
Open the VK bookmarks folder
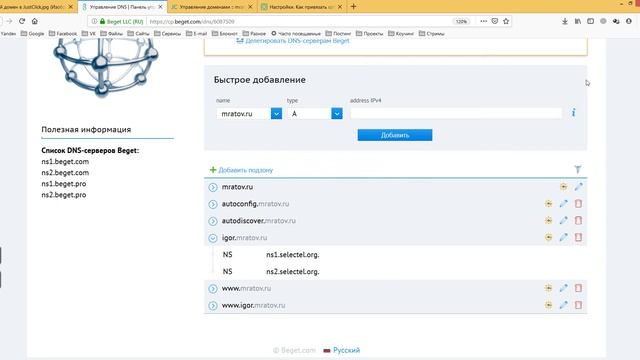click(x=89, y=33)
